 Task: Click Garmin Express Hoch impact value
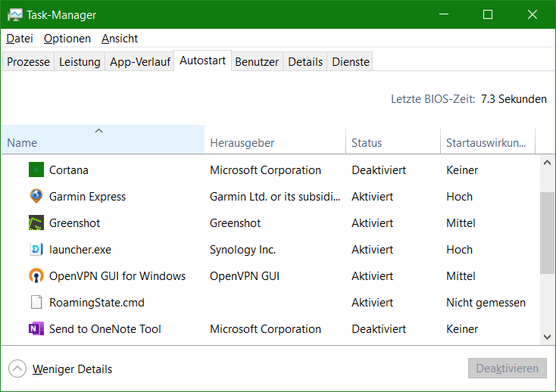[x=459, y=197]
